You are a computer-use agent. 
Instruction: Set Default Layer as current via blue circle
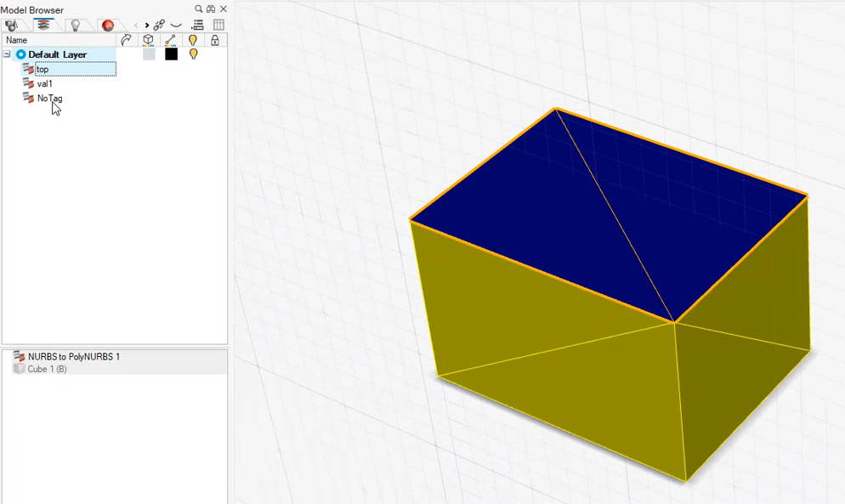tap(20, 54)
